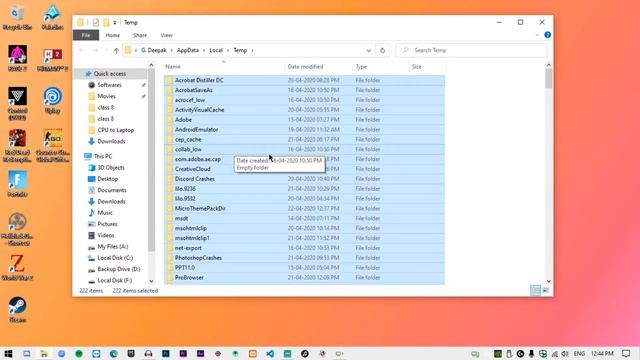Open Quick Access Toolbar customize dropdown
Screen dimensions: 640x360
click(115, 22)
